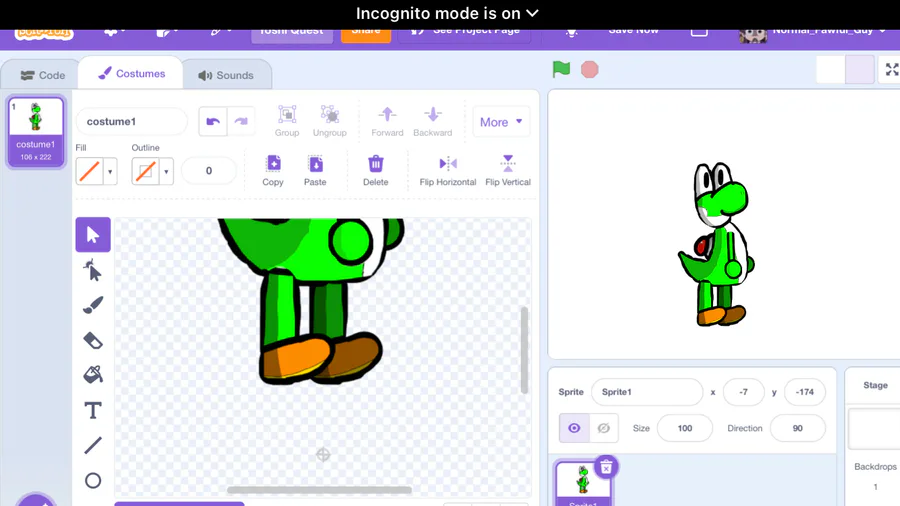This screenshot has width=900, height=506.
Task: Paste the copied shape
Action: click(x=315, y=170)
